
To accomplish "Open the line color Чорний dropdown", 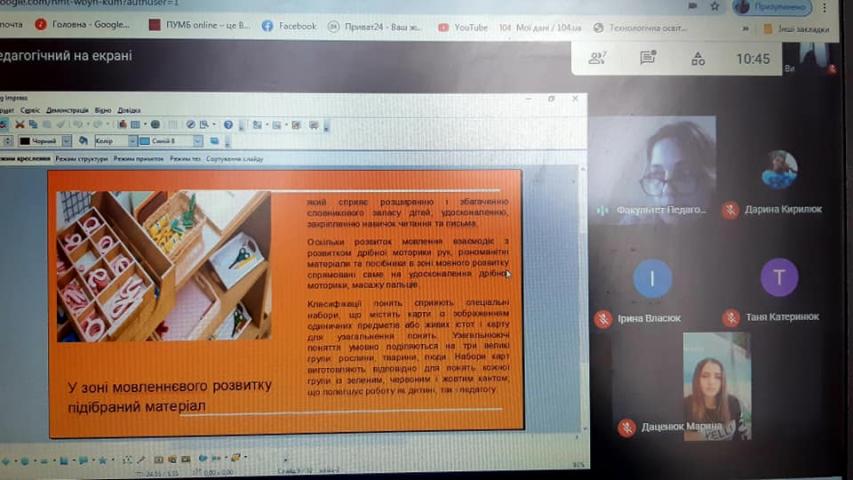I will (66, 141).
